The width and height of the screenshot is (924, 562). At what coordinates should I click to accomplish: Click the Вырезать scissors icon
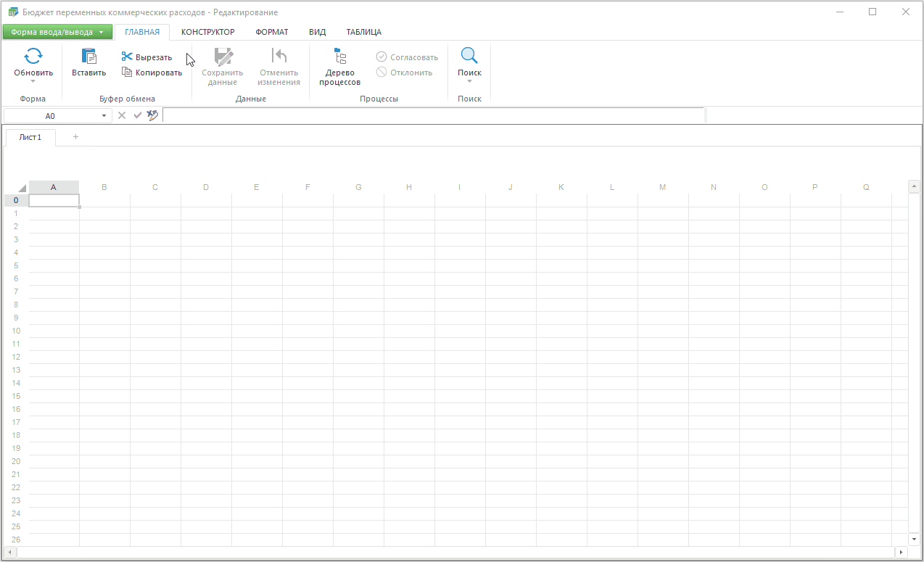(127, 57)
